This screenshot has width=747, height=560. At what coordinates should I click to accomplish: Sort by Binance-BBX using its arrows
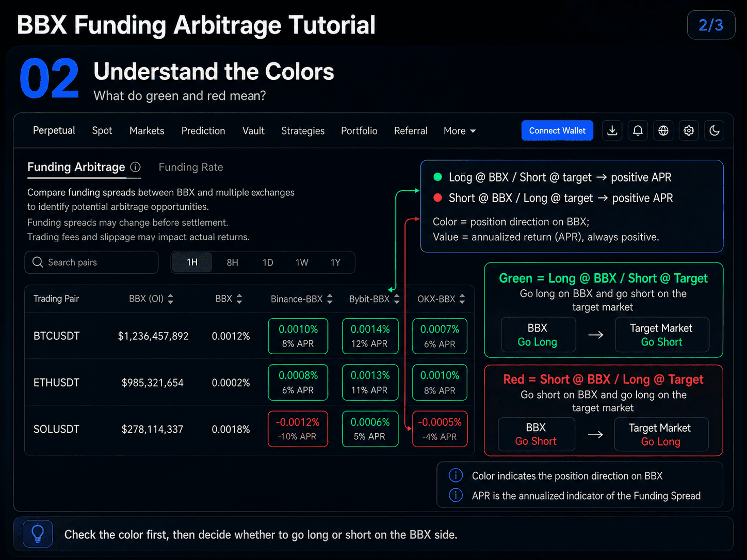tap(330, 299)
